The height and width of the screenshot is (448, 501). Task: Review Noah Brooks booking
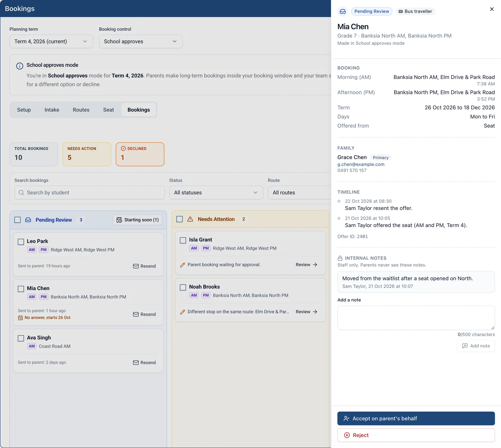tap(307, 312)
